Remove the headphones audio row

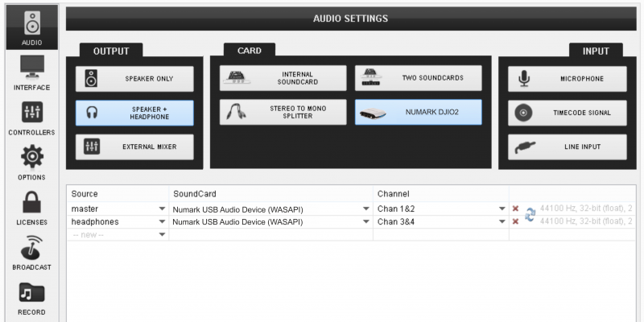(x=515, y=221)
